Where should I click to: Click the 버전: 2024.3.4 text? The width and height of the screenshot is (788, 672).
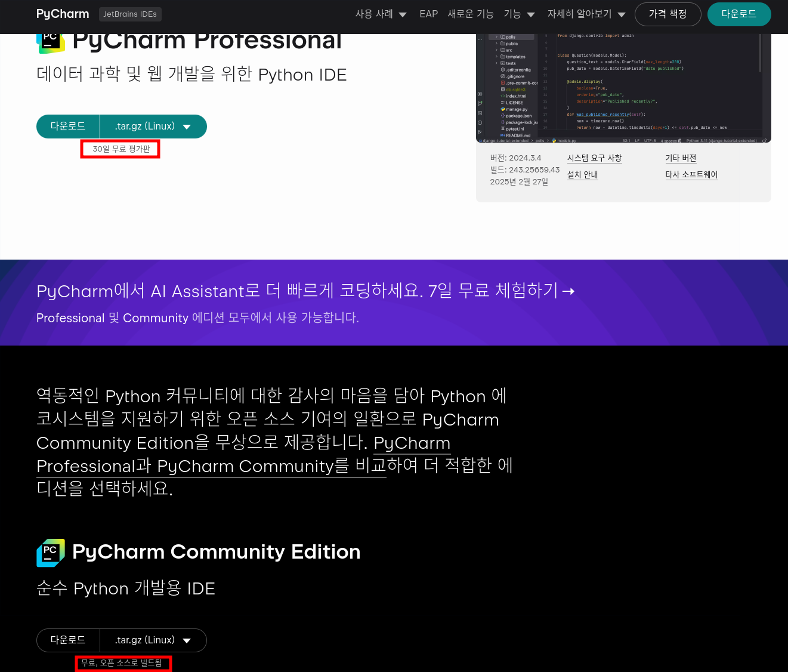coord(515,158)
